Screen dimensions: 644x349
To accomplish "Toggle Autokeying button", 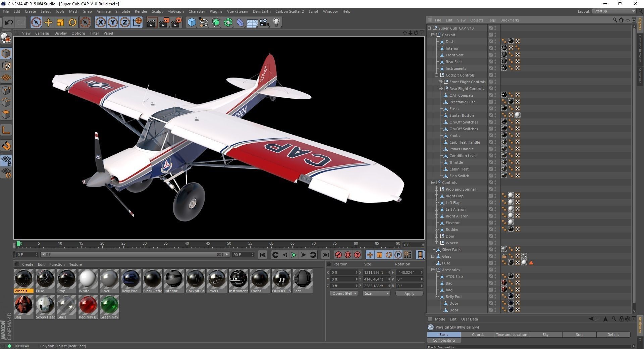I will [348, 255].
